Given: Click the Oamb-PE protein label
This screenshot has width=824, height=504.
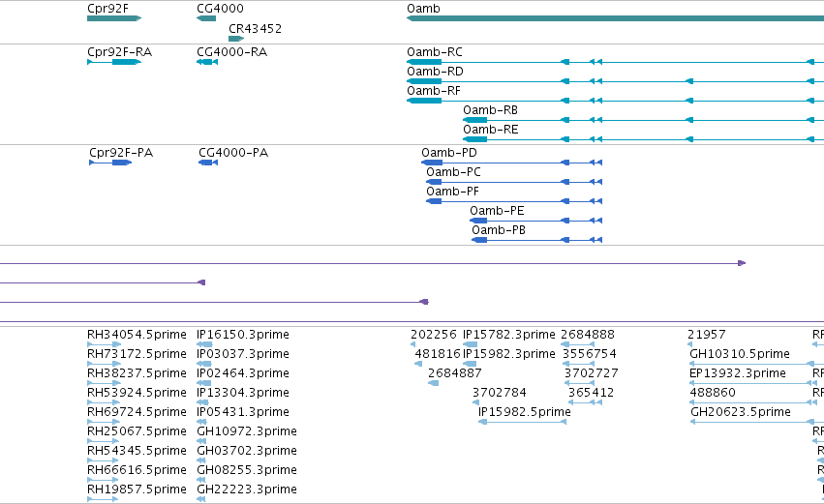Looking at the screenshot, I should 497,211.
